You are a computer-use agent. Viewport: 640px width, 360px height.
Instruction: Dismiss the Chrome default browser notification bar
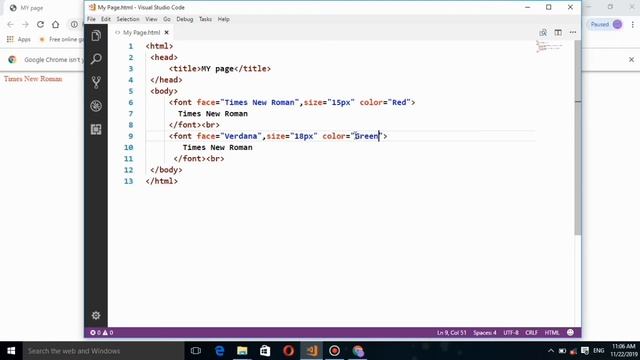tap(631, 60)
